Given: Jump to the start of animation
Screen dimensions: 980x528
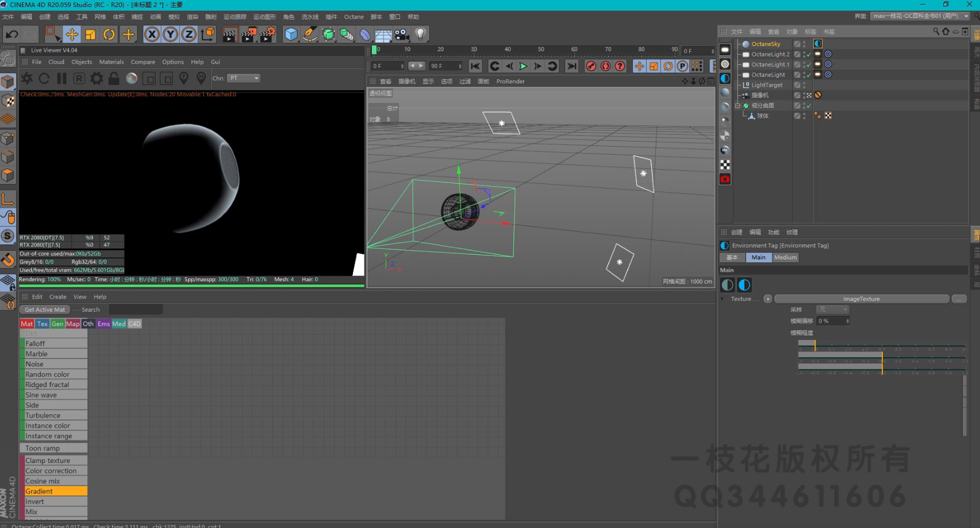Looking at the screenshot, I should point(475,66).
